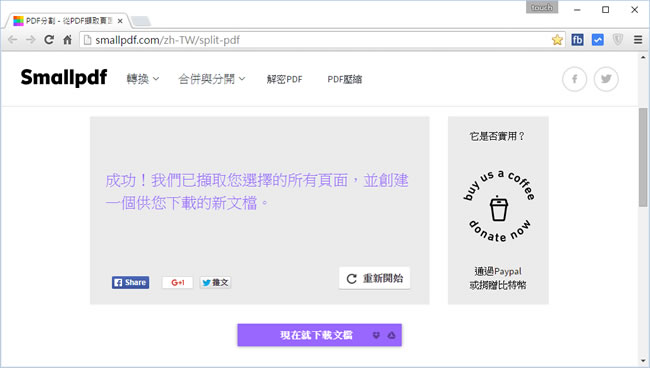Maximize the browser window
This screenshot has height=368, width=650.
click(x=606, y=10)
